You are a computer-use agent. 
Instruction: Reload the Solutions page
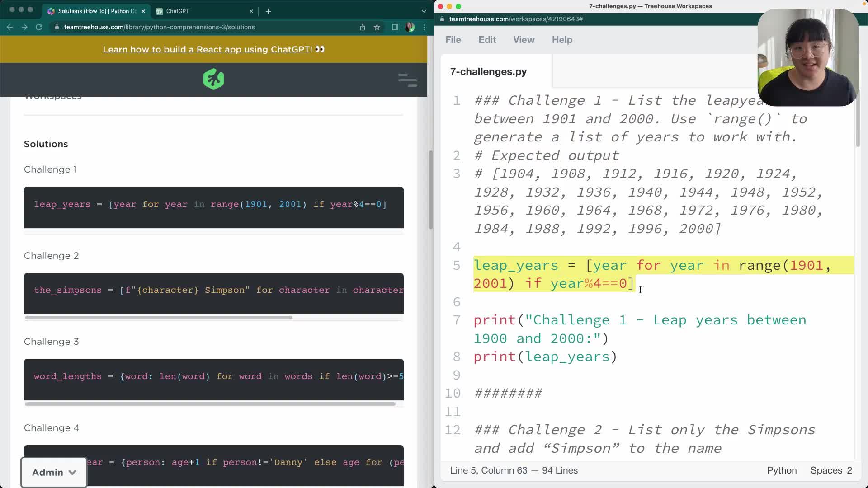pos(39,27)
